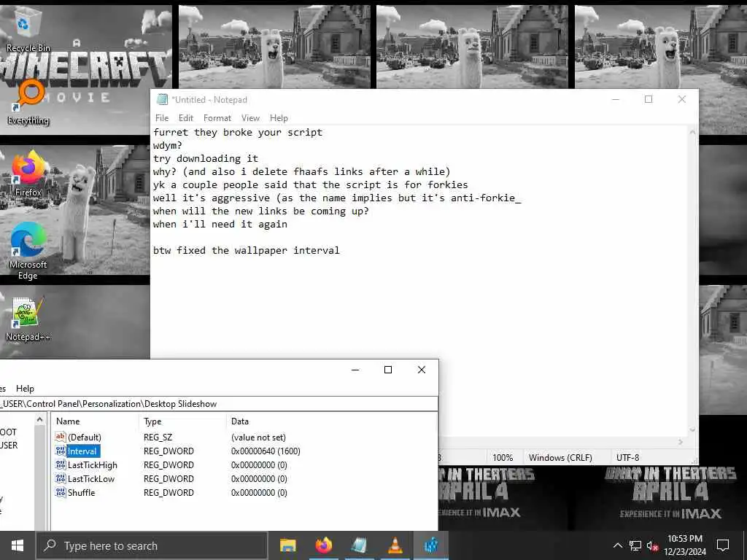Viewport: 747px width, 560px height.
Task: Click the line 'try downloading it'
Action: coord(205,158)
